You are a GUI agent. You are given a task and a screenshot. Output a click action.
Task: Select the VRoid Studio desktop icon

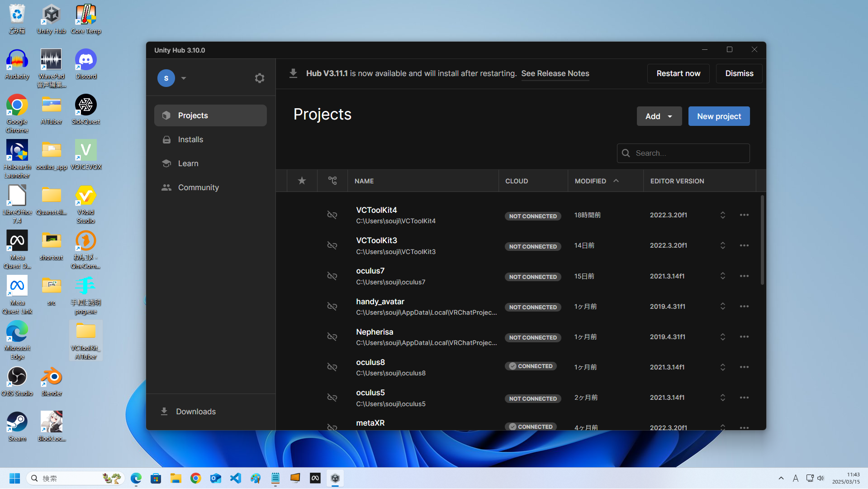[x=86, y=204]
